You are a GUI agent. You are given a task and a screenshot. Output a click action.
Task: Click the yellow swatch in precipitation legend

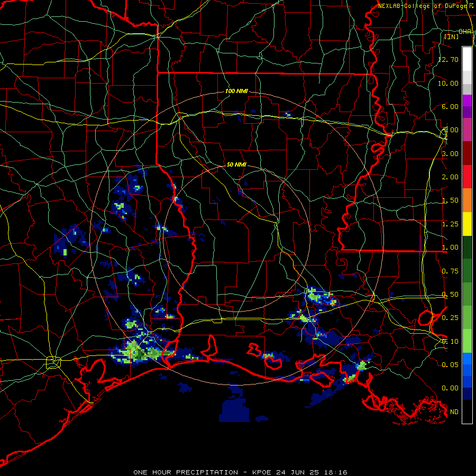[467, 224]
